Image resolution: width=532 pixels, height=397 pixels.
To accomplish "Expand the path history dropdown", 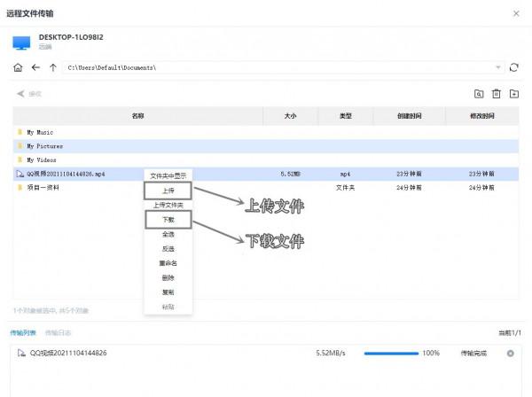I will [x=498, y=67].
